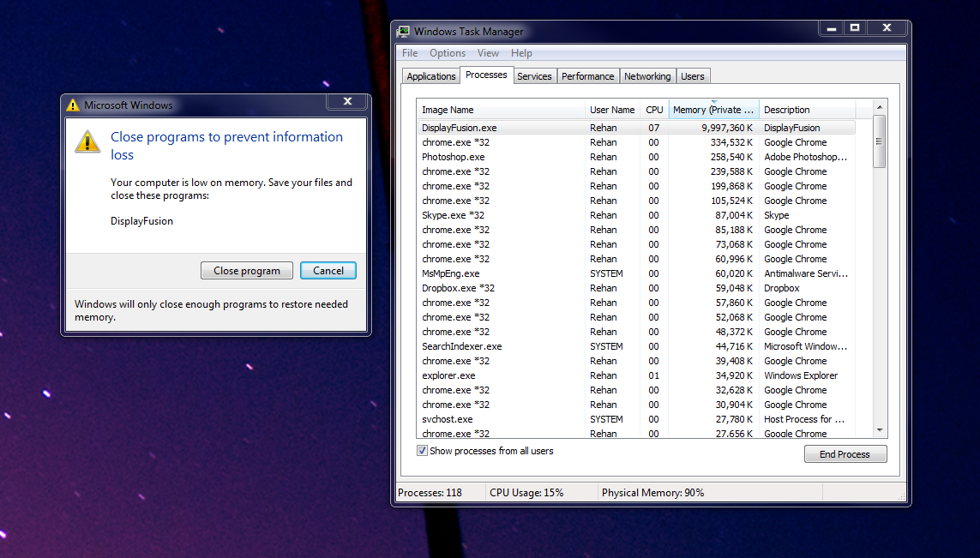Click the process list scroll up arrow
The height and width of the screenshot is (558, 980).
[x=880, y=107]
